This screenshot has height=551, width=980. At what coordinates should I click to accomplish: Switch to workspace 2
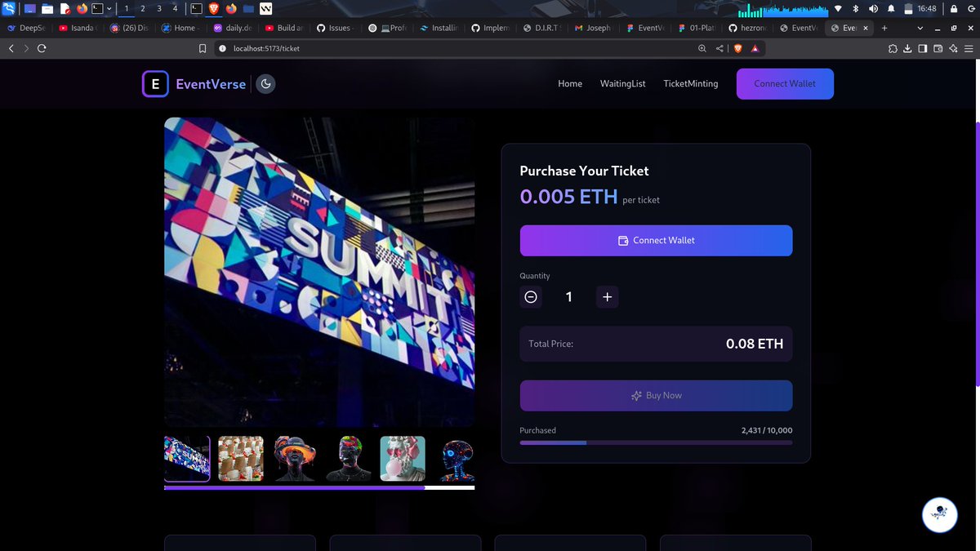pyautogui.click(x=143, y=9)
